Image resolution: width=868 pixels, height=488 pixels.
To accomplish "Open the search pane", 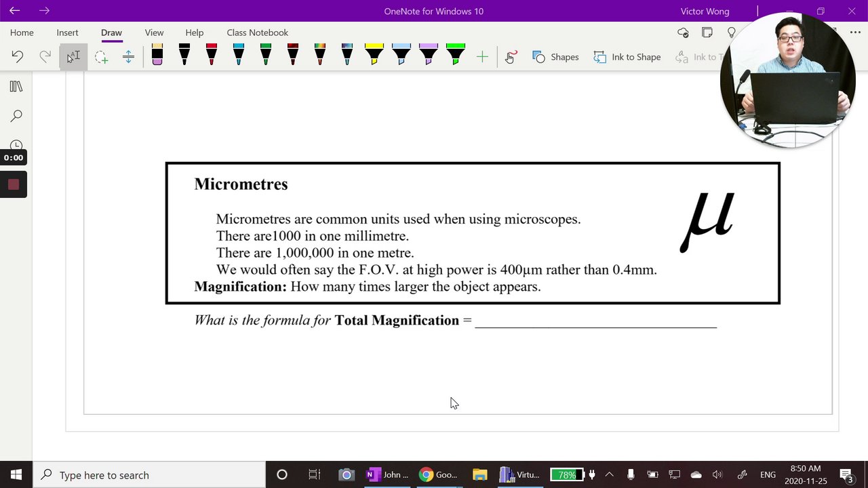I will pos(16,117).
